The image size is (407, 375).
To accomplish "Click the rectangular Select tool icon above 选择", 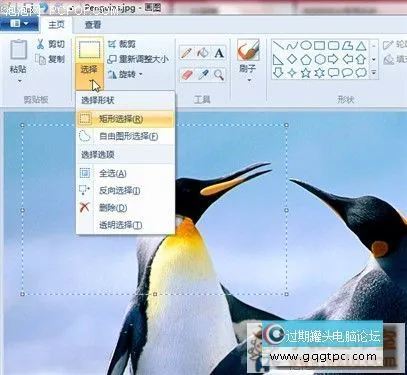I will tap(89, 50).
